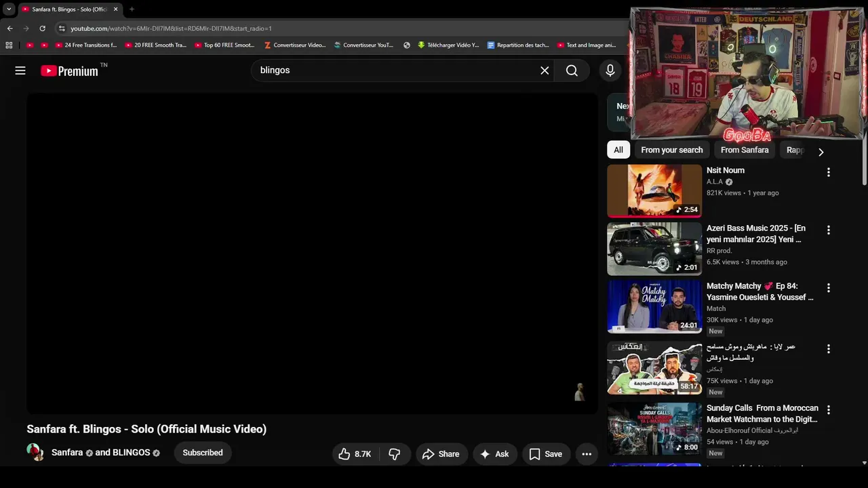Open the 58:17 Arabic video thumbnail
The image size is (868, 488).
pyautogui.click(x=654, y=368)
